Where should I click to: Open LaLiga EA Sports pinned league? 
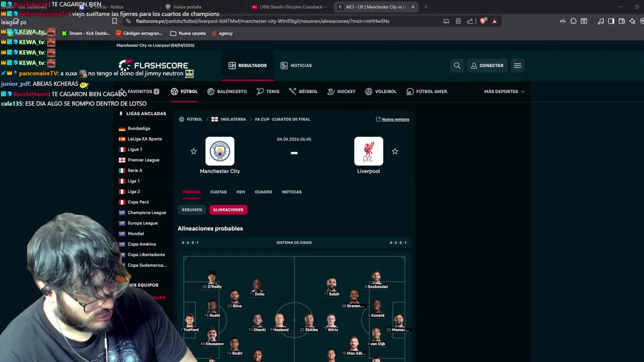[145, 139]
